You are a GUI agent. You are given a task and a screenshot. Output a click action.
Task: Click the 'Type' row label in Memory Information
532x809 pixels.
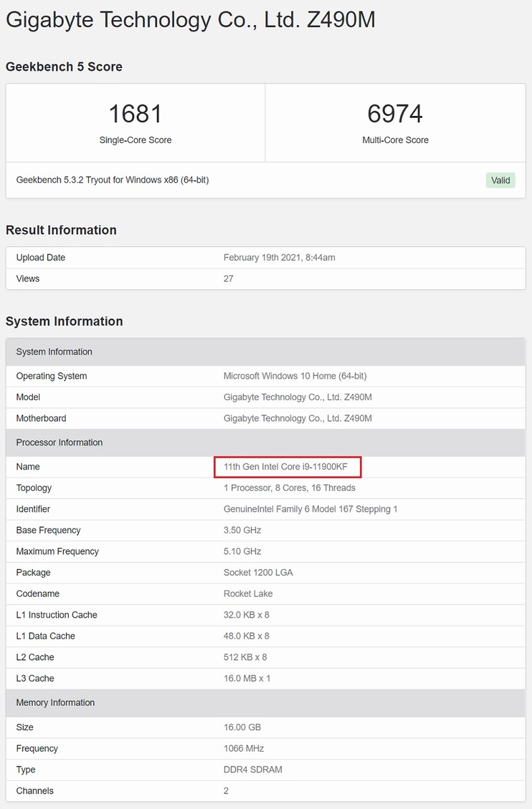tap(26, 769)
